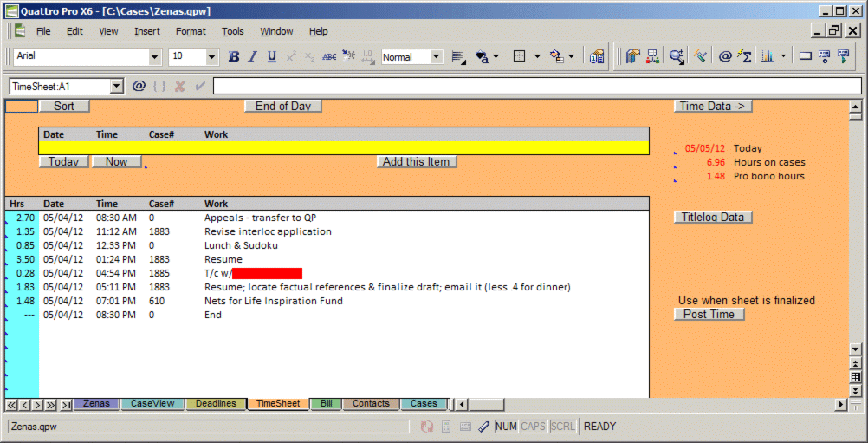The width and height of the screenshot is (868, 443).
Task: Open the chart insert tool icon
Action: pyautogui.click(x=768, y=57)
